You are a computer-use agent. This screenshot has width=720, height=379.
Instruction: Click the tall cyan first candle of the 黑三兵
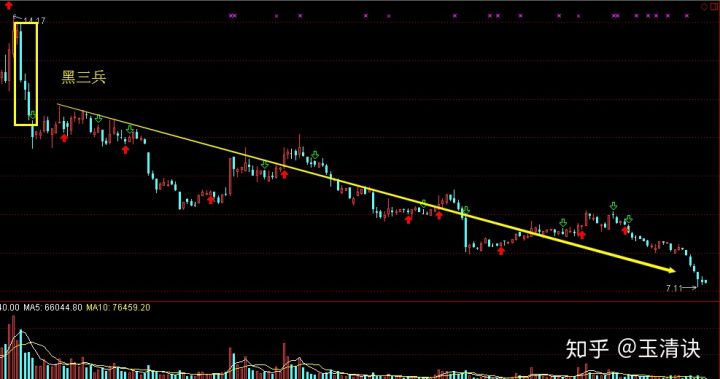click(21, 54)
